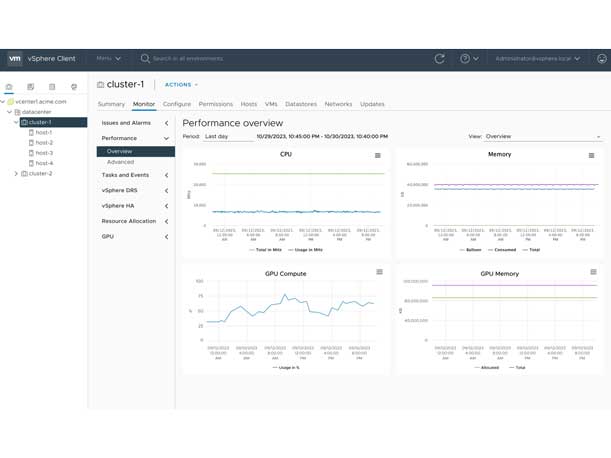The image size is (611, 458).
Task: Open the ACTIONS menu for cluster-1
Action: [181, 85]
